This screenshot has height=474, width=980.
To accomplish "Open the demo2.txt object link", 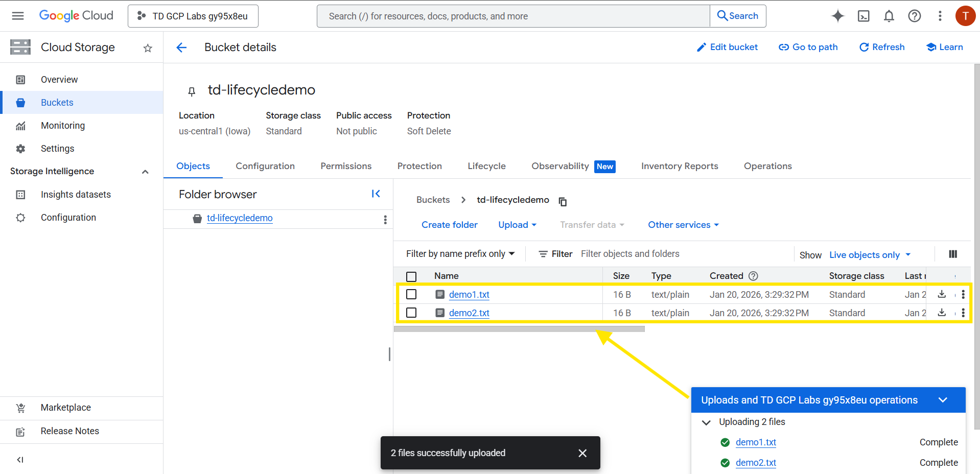I will 469,313.
